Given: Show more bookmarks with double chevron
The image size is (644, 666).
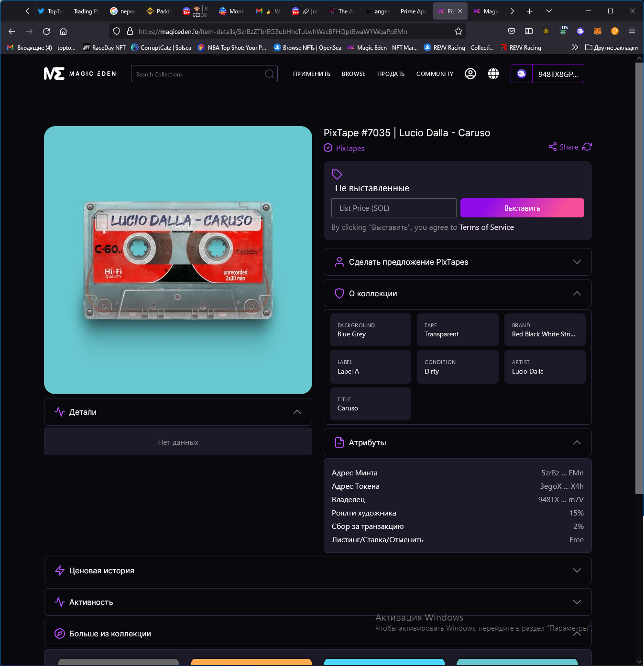Looking at the screenshot, I should pyautogui.click(x=575, y=48).
